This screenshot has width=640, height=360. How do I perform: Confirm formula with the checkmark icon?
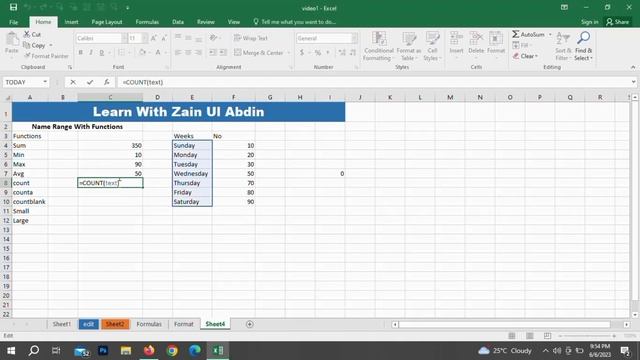(90, 82)
